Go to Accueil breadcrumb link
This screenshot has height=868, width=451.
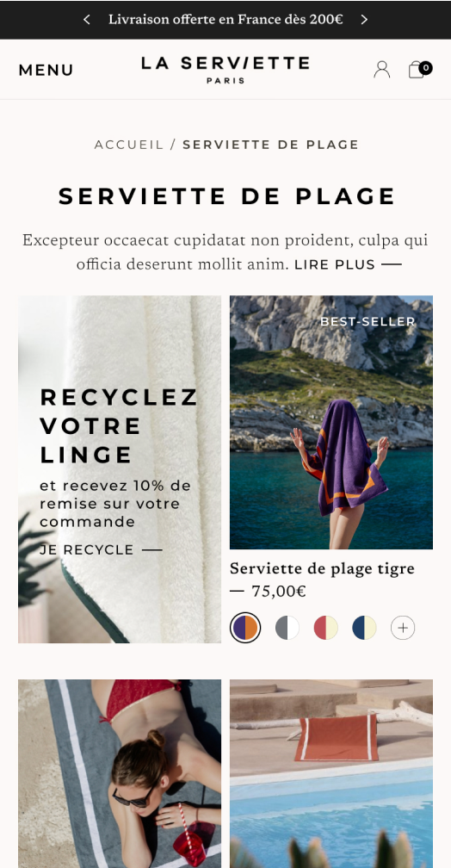[x=129, y=145]
